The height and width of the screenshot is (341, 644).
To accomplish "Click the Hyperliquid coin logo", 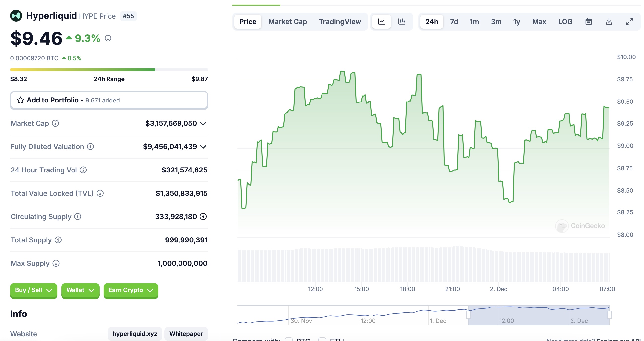I will point(16,16).
